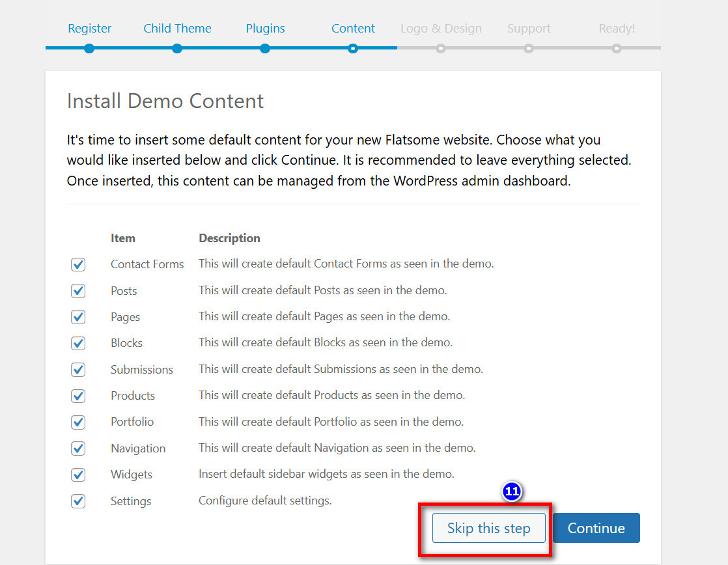Viewport: 728px width, 565px height.
Task: Select the Content step label
Action: click(353, 29)
